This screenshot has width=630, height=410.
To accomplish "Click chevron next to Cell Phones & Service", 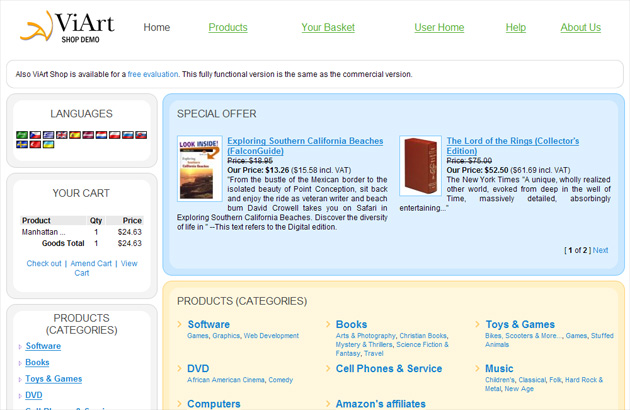I will click(328, 369).
